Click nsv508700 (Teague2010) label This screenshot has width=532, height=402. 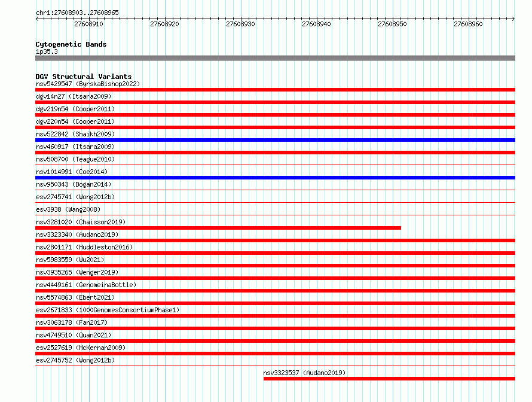pos(75,159)
